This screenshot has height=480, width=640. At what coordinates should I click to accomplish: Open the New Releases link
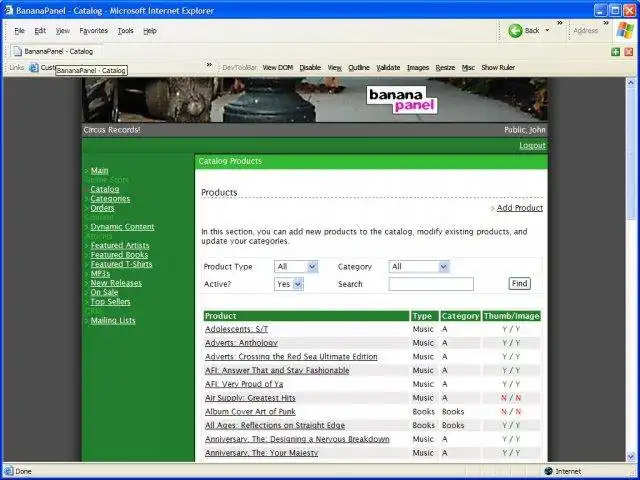[116, 283]
